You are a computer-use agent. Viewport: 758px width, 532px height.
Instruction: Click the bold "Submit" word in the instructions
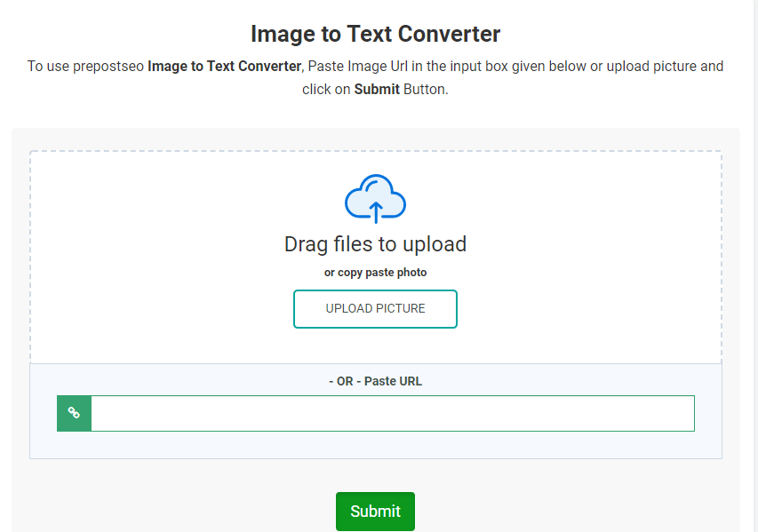coord(377,90)
